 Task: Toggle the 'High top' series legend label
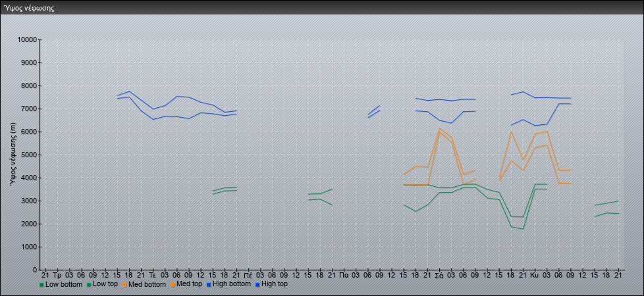click(x=275, y=284)
